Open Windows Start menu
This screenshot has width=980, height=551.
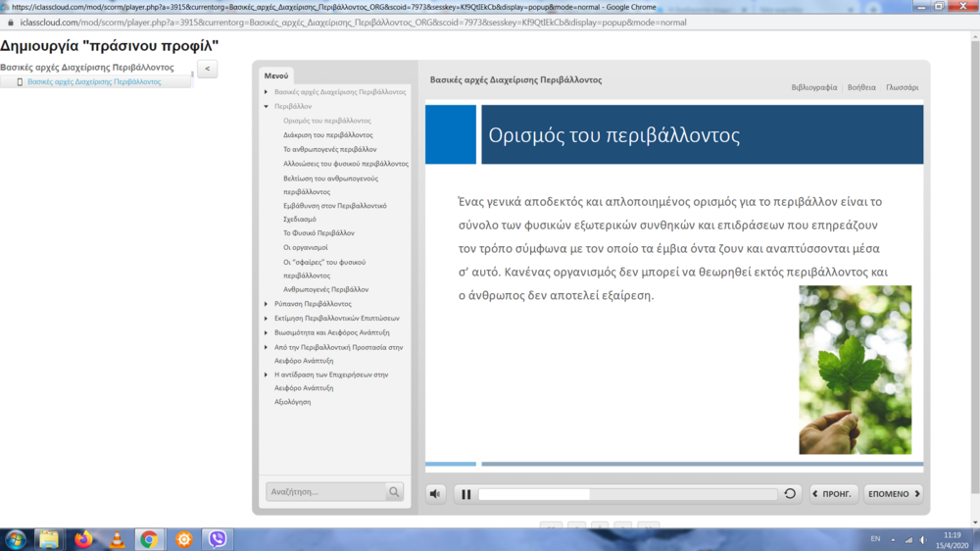(x=16, y=539)
